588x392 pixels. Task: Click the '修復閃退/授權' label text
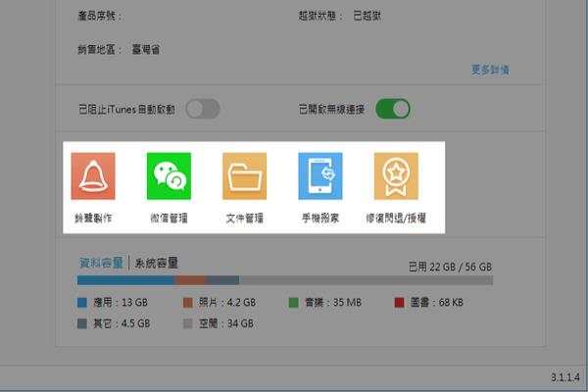click(396, 218)
